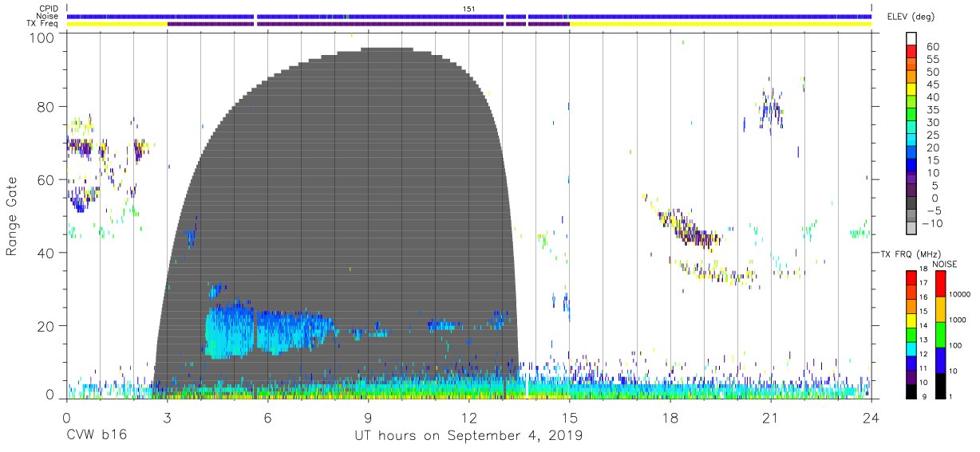Click the 1 value on NOISE legend
980x452 pixels.
(950, 396)
